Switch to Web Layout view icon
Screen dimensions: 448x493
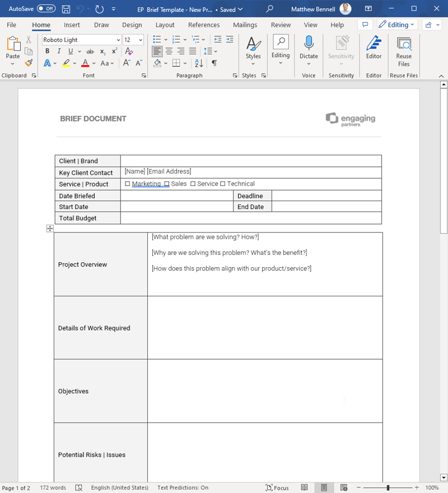[x=344, y=487]
